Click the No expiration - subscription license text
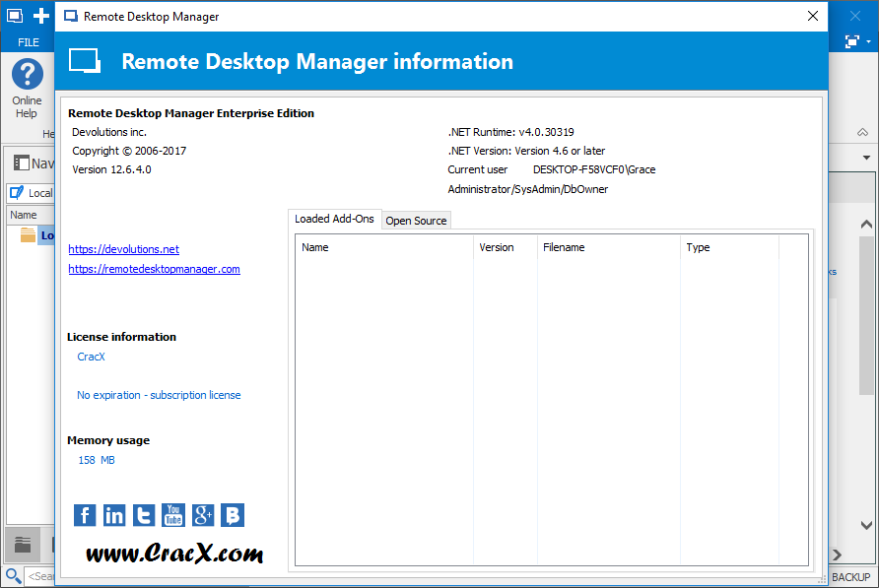The width and height of the screenshot is (879, 588). point(159,395)
